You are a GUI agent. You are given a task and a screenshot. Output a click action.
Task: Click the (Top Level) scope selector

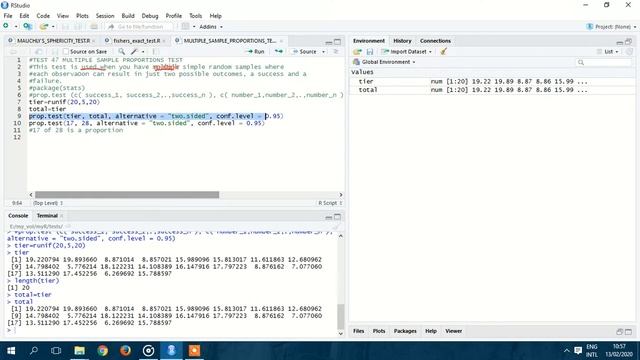[48, 203]
